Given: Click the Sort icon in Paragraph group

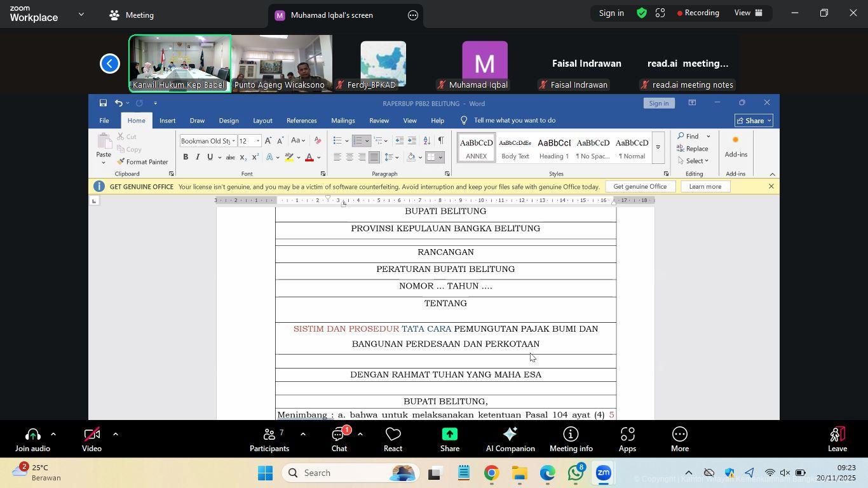Looking at the screenshot, I should click(426, 140).
